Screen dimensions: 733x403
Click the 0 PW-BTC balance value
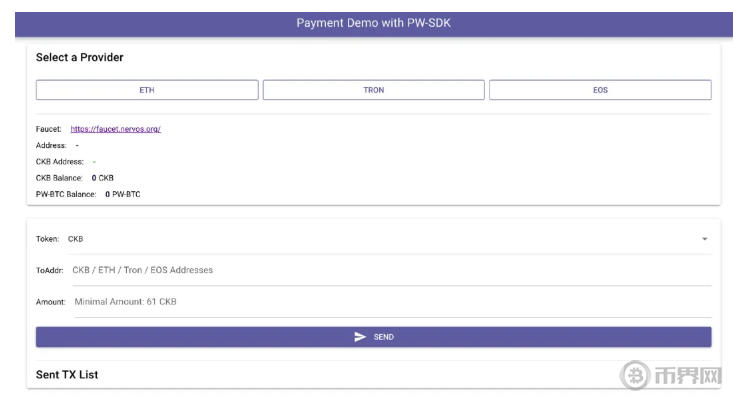122,193
